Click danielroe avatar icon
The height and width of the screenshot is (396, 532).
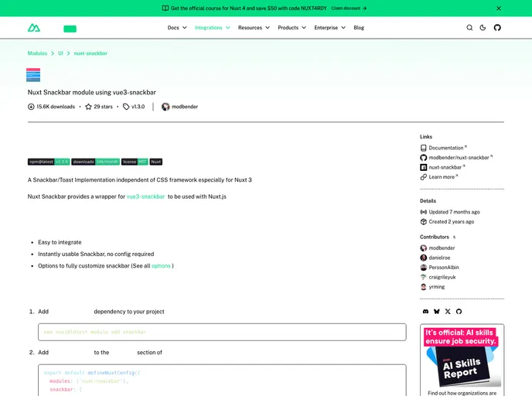coord(424,258)
